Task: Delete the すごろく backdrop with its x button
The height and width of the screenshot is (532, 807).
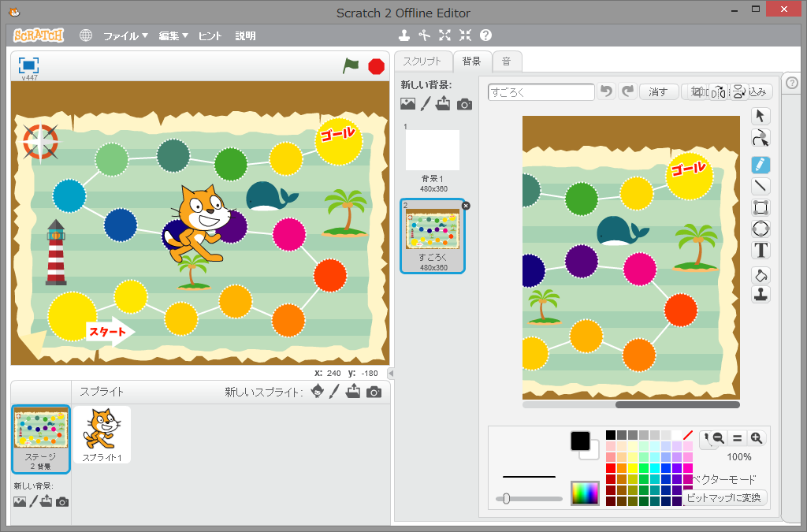Action: [466, 206]
